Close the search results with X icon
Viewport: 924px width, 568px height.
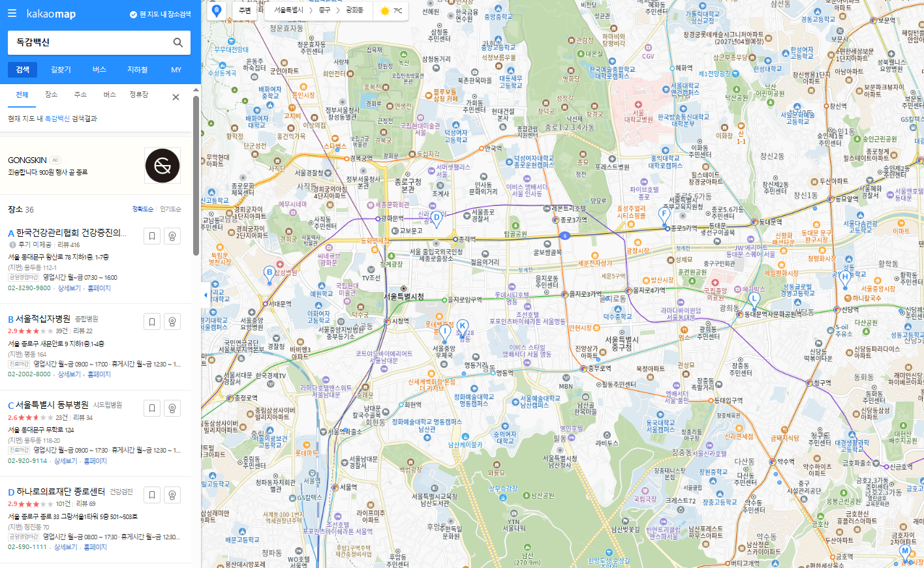coord(176,97)
